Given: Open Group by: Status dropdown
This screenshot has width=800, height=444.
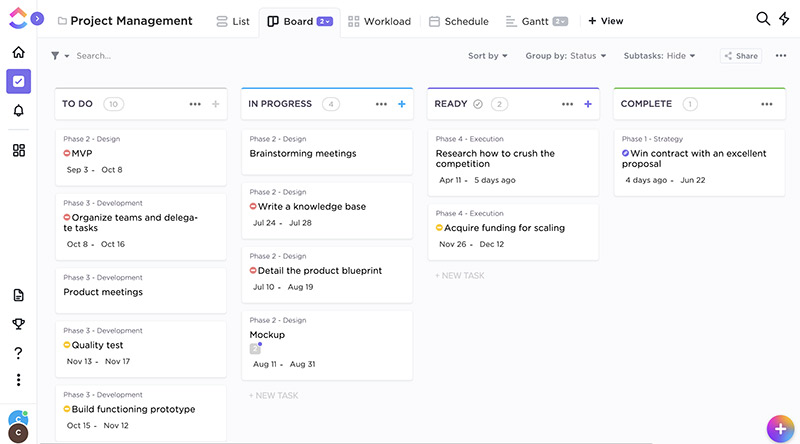Looking at the screenshot, I should click(x=566, y=56).
